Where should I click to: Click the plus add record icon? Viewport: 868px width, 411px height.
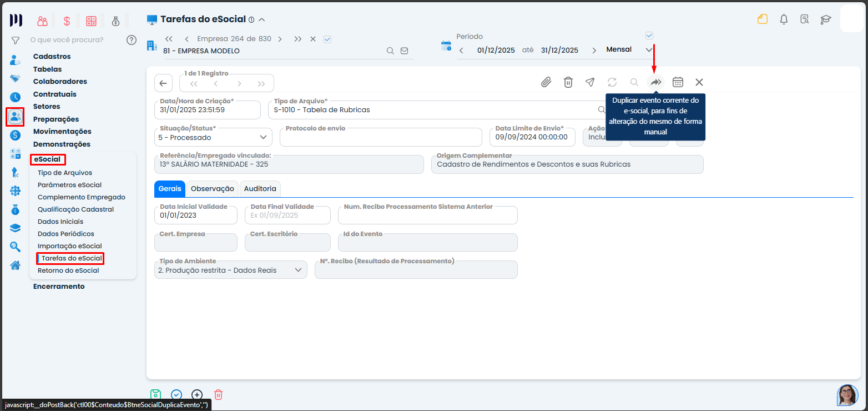point(197,394)
